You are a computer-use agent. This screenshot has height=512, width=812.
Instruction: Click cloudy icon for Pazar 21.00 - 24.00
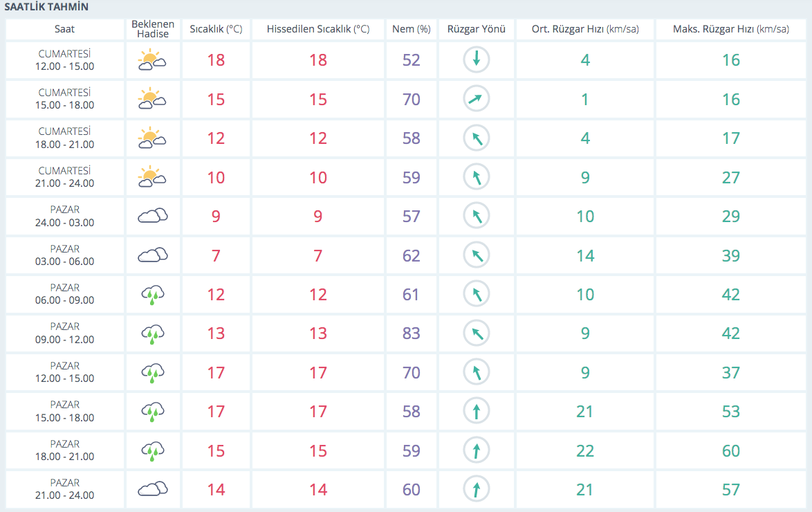[152, 490]
